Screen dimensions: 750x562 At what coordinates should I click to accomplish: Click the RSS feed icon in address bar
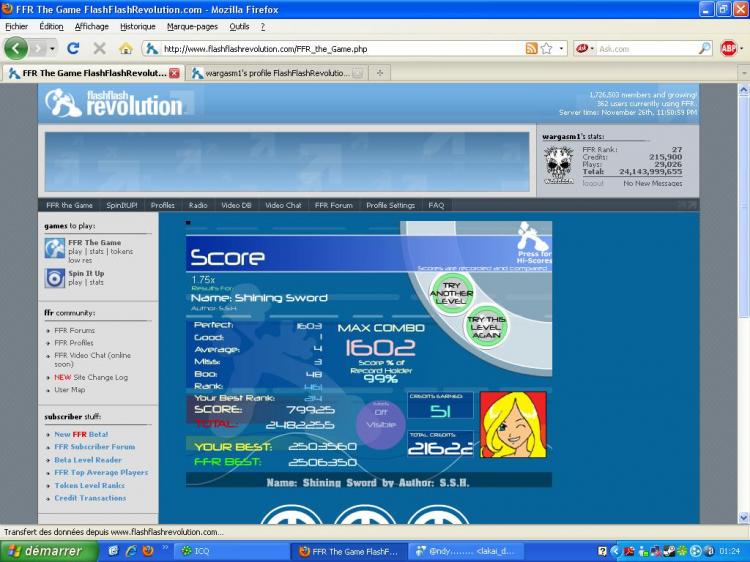532,48
